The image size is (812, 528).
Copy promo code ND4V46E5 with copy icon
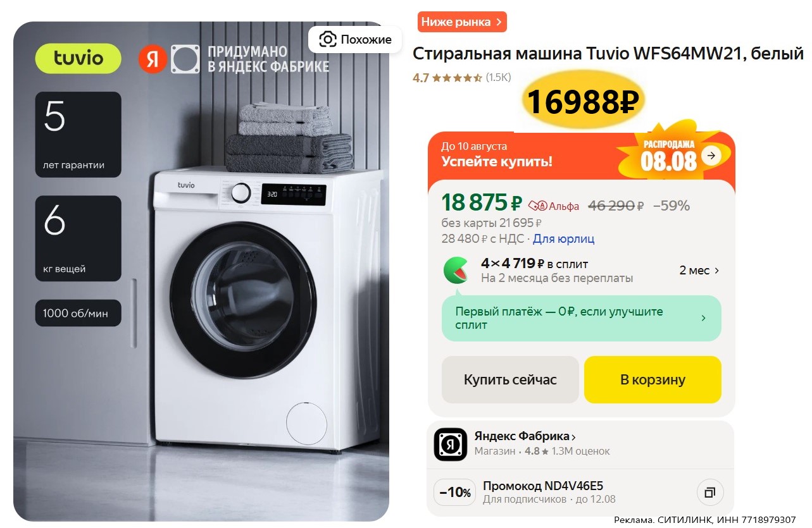710,493
